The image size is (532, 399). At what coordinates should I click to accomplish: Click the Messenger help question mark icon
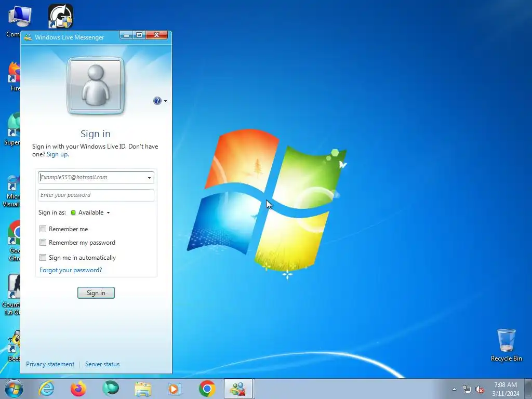[157, 101]
